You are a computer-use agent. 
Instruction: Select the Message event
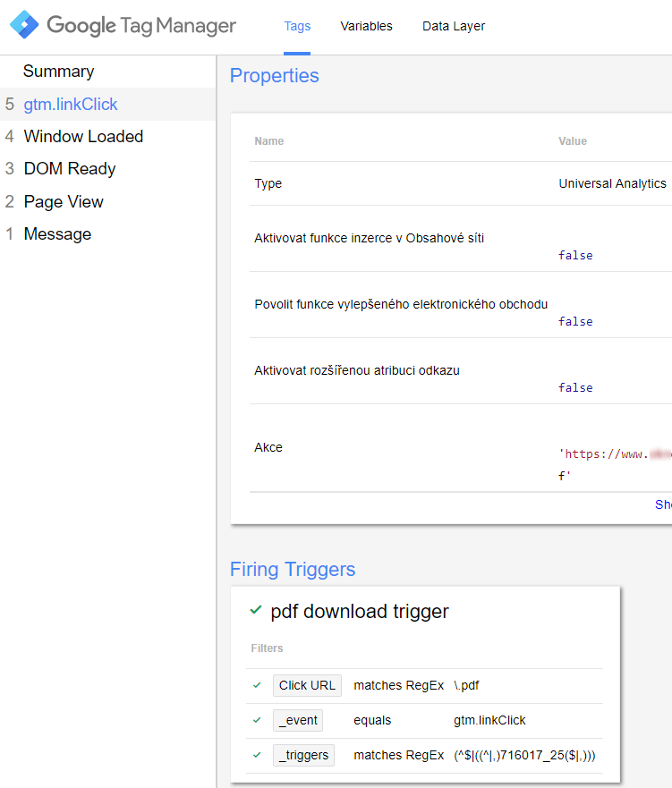(x=57, y=233)
